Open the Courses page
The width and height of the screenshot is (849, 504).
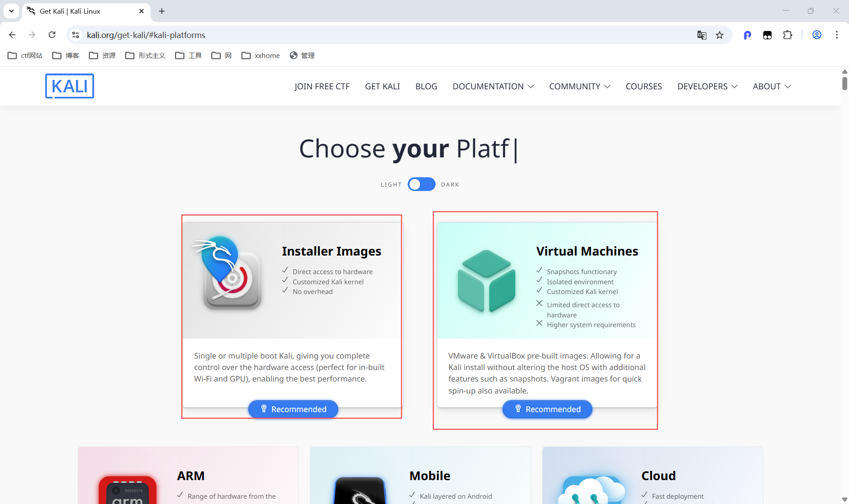pyautogui.click(x=644, y=86)
